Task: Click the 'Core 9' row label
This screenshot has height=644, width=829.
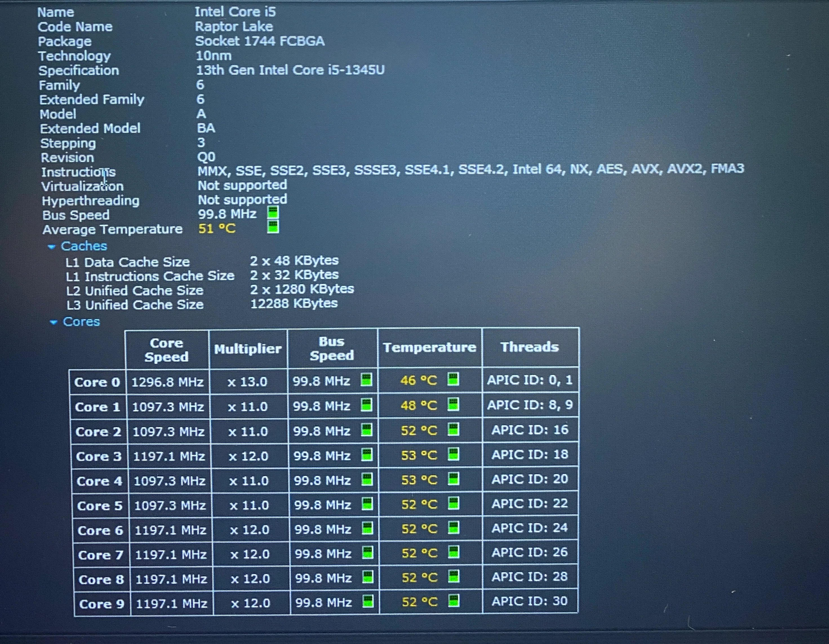Action: [102, 604]
